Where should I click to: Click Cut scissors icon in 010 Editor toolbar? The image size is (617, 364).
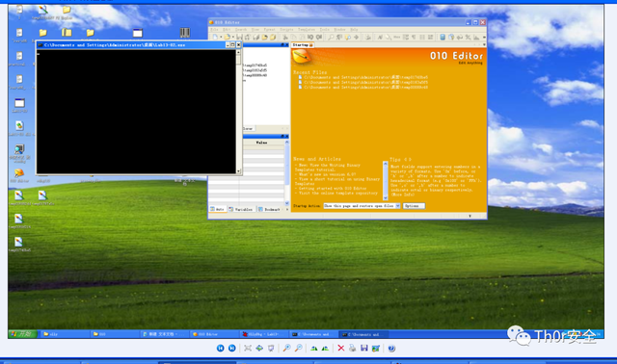[x=285, y=37]
